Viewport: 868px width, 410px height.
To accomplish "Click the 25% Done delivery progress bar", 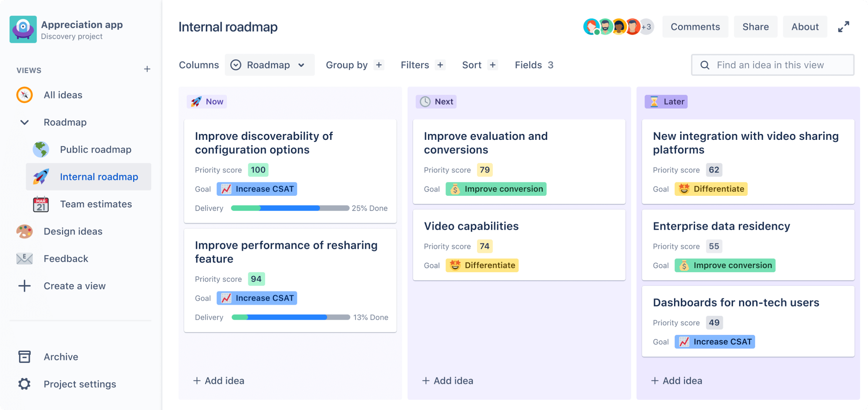I will point(290,208).
